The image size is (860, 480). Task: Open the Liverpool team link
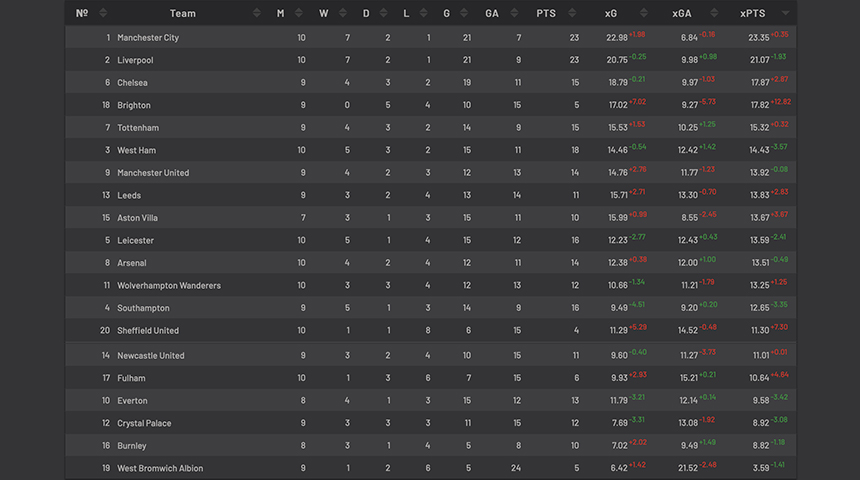click(x=135, y=60)
